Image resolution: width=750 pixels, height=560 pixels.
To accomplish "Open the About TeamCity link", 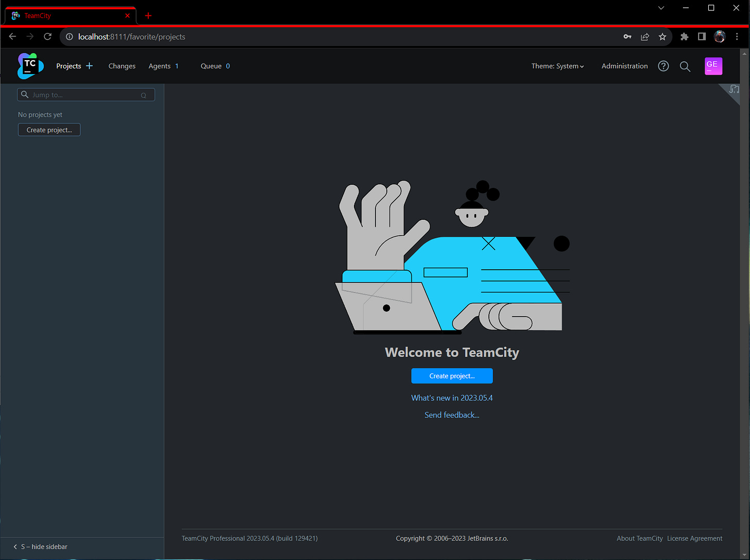I will pos(640,538).
